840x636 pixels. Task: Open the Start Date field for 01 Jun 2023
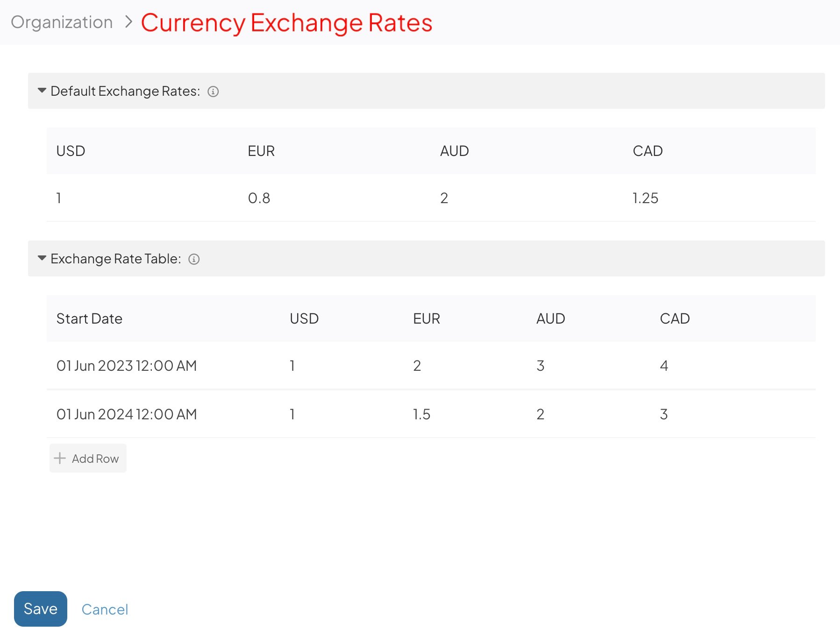point(127,366)
